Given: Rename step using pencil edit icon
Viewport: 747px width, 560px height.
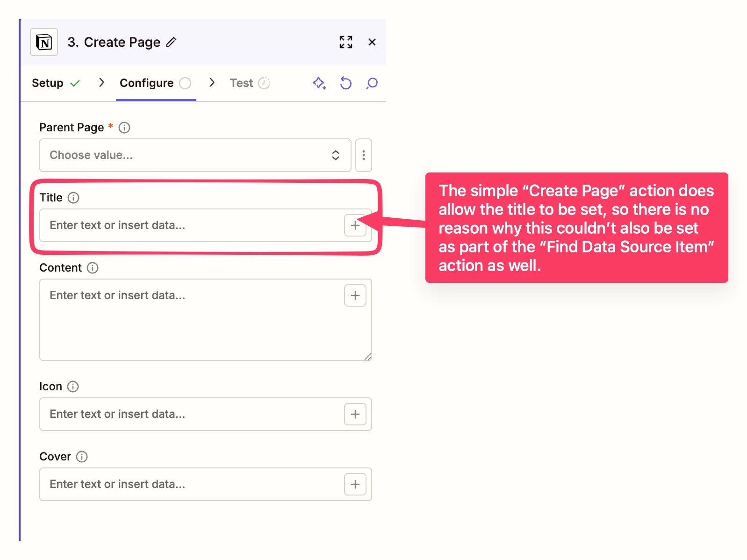Looking at the screenshot, I should (171, 42).
